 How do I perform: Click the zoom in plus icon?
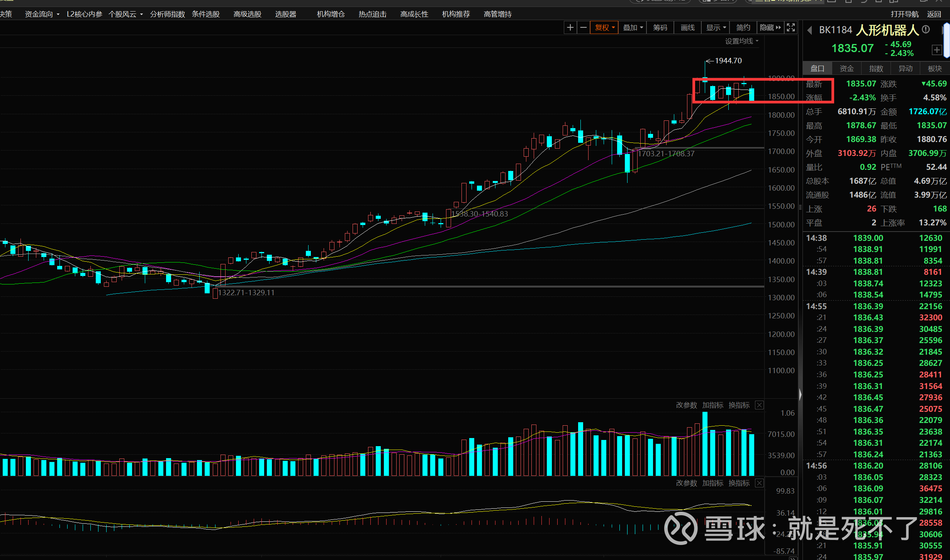tap(570, 28)
